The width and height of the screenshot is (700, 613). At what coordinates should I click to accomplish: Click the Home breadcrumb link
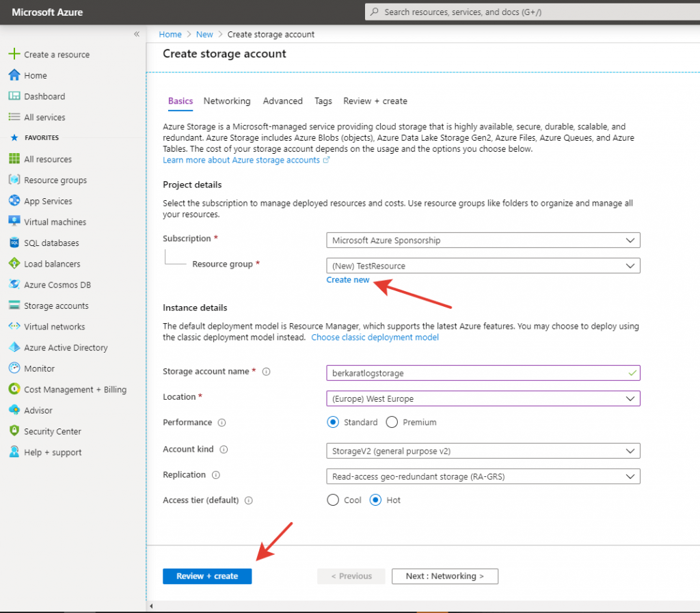(x=170, y=34)
